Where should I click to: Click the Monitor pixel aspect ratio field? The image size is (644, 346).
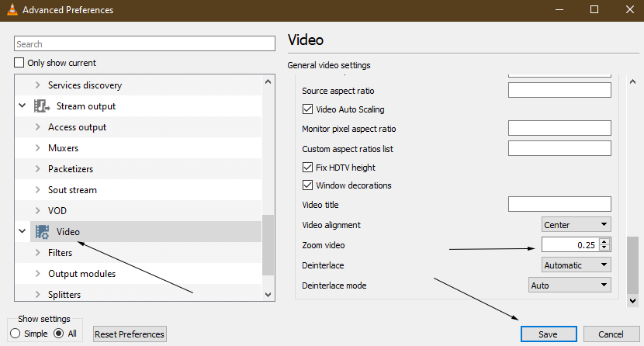coord(559,128)
